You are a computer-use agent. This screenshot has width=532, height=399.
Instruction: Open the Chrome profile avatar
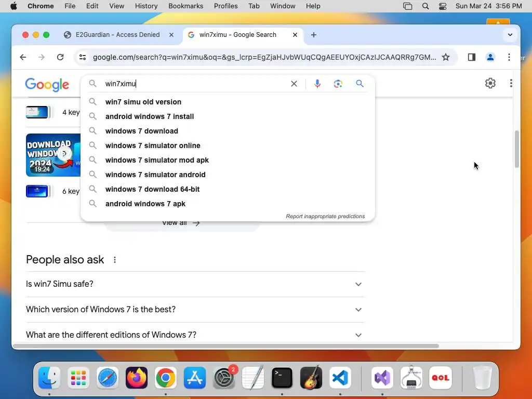pos(490,57)
